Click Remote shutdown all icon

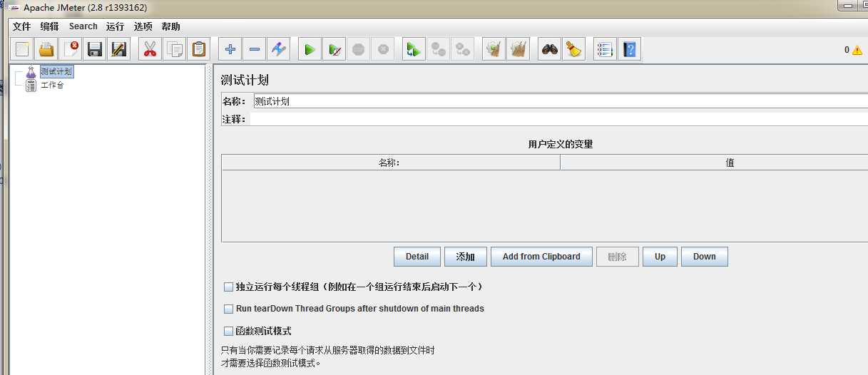pos(463,49)
